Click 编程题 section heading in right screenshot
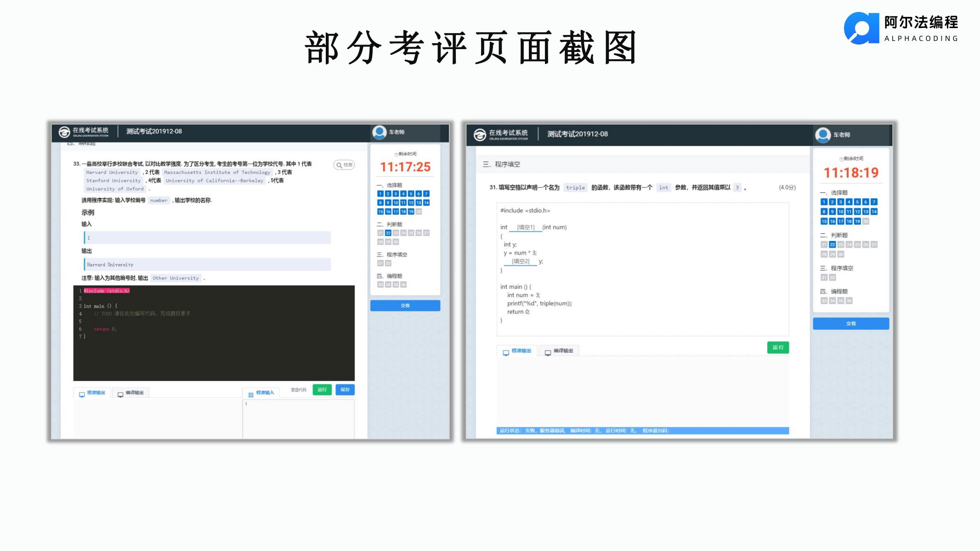 point(834,292)
